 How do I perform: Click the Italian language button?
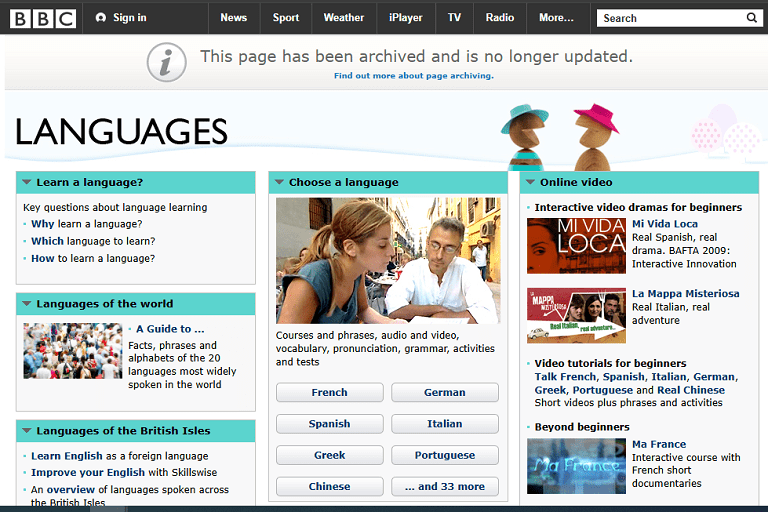[x=445, y=424]
